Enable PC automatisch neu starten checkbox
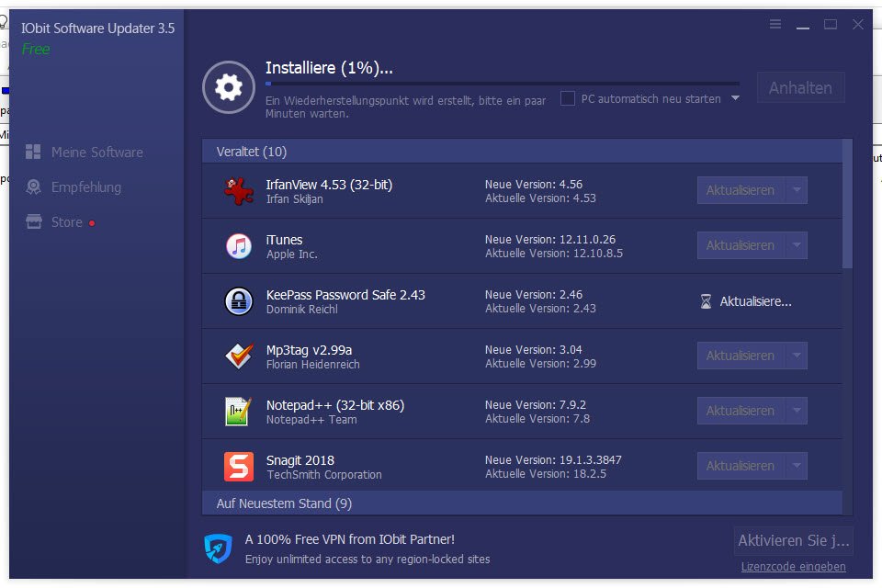Image resolution: width=882 pixels, height=588 pixels. [568, 98]
